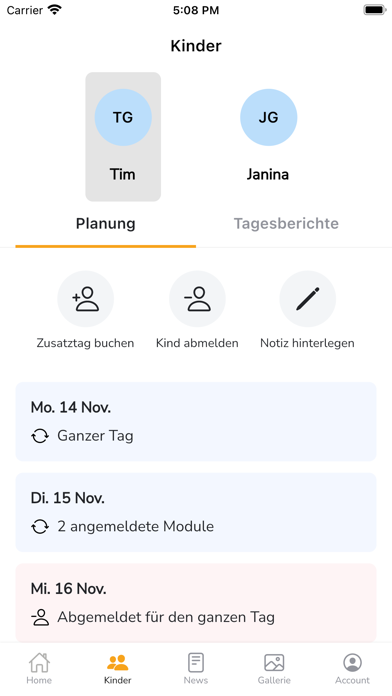Open the Home tab house icon
The image size is (392, 696).
coord(39,663)
